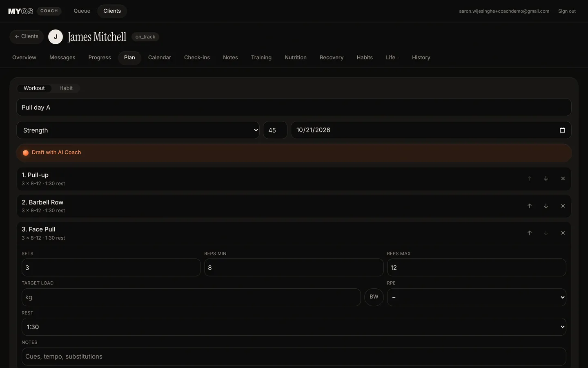Go back to Clients list
This screenshot has width=588, height=368.
(x=27, y=36)
